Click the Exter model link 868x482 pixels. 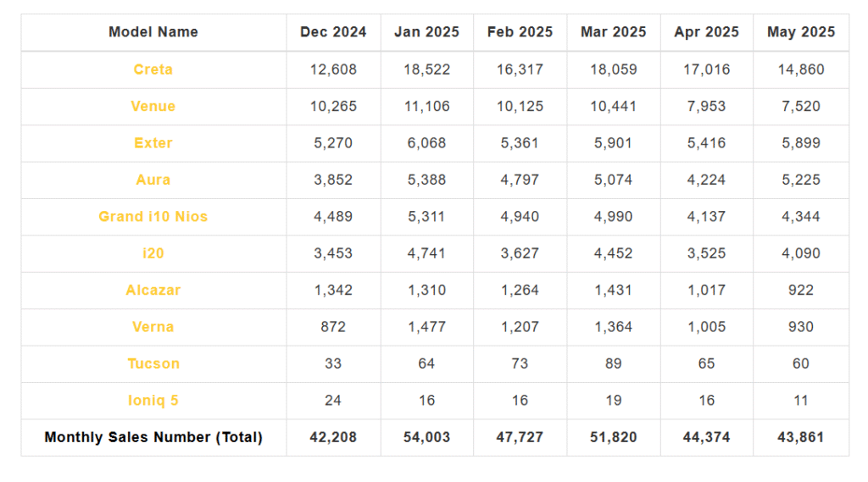coord(153,143)
